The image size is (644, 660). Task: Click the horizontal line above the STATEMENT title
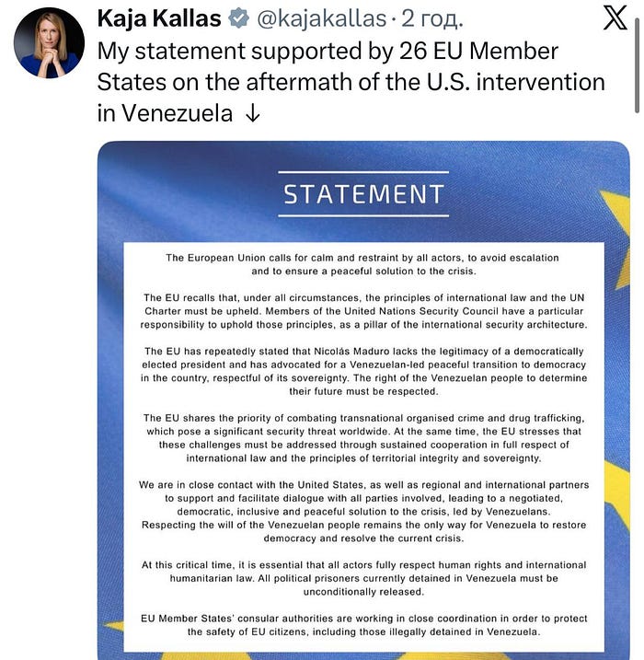363,172
